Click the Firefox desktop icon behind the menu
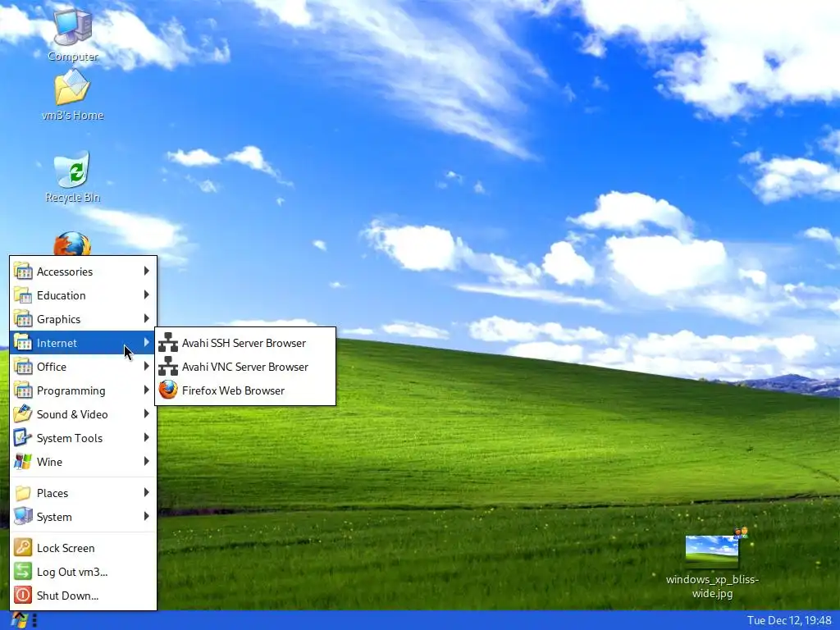The image size is (840, 630). [72, 243]
